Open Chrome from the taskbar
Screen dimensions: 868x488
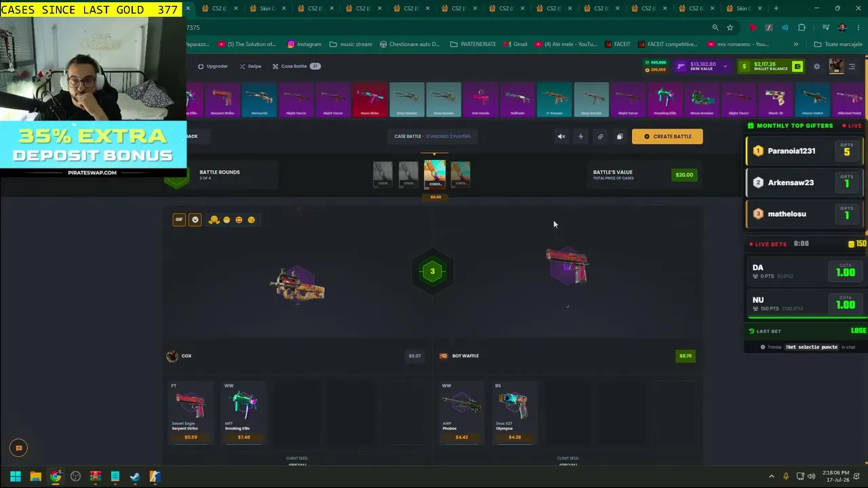click(55, 476)
